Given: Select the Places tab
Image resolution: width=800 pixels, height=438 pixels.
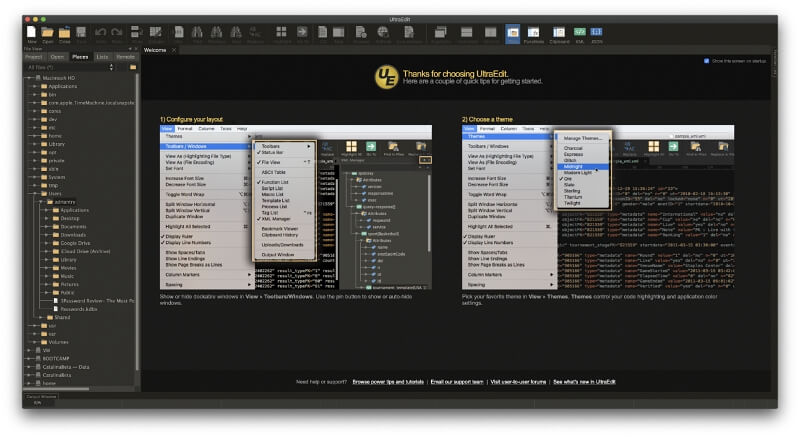Looking at the screenshot, I should click(80, 57).
